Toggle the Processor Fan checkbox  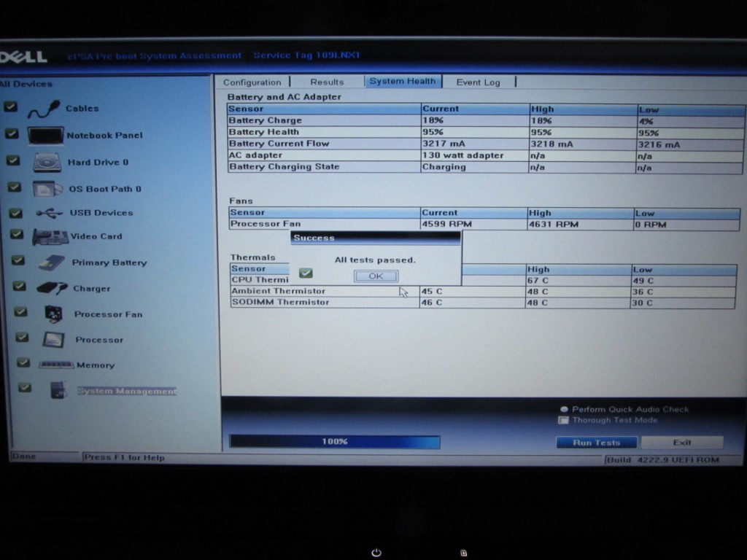20,312
